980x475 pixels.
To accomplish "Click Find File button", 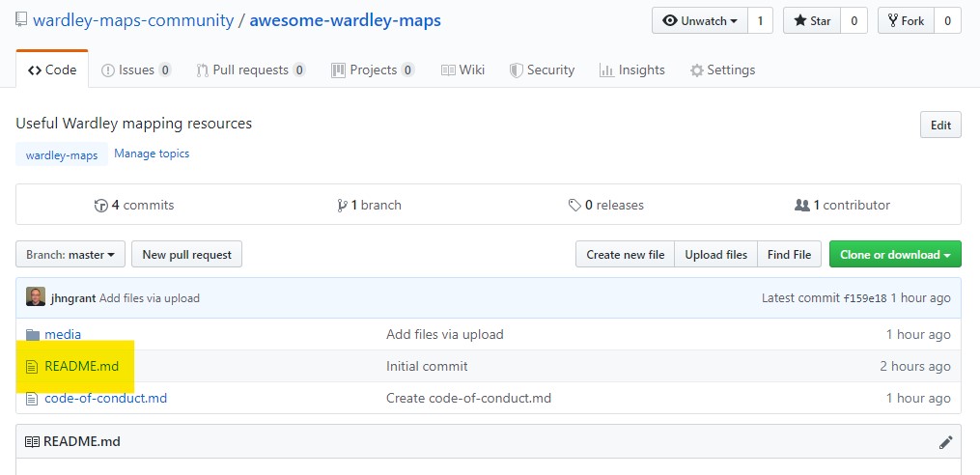I will click(790, 254).
